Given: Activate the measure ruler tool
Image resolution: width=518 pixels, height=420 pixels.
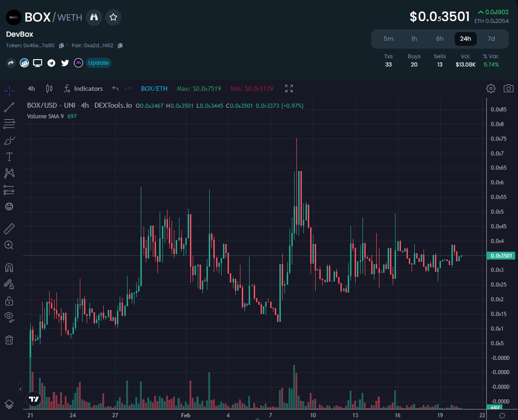Looking at the screenshot, I should click(9, 228).
